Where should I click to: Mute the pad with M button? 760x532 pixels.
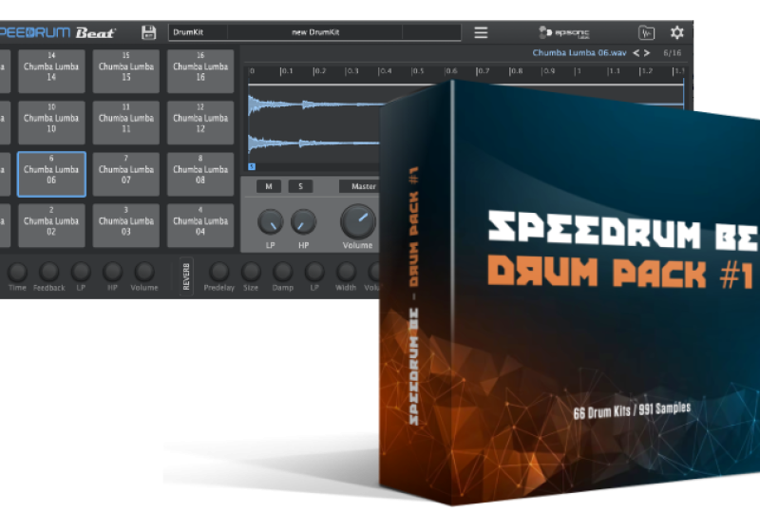[x=269, y=186]
